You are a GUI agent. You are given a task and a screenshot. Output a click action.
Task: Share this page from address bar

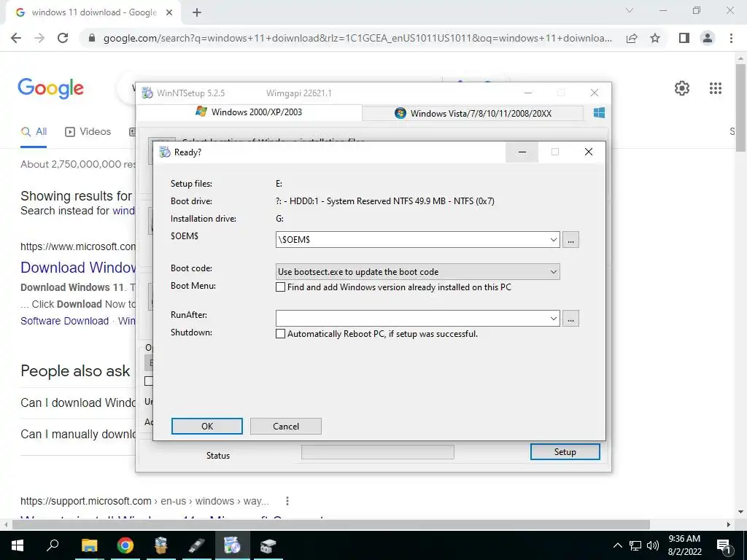pos(632,38)
